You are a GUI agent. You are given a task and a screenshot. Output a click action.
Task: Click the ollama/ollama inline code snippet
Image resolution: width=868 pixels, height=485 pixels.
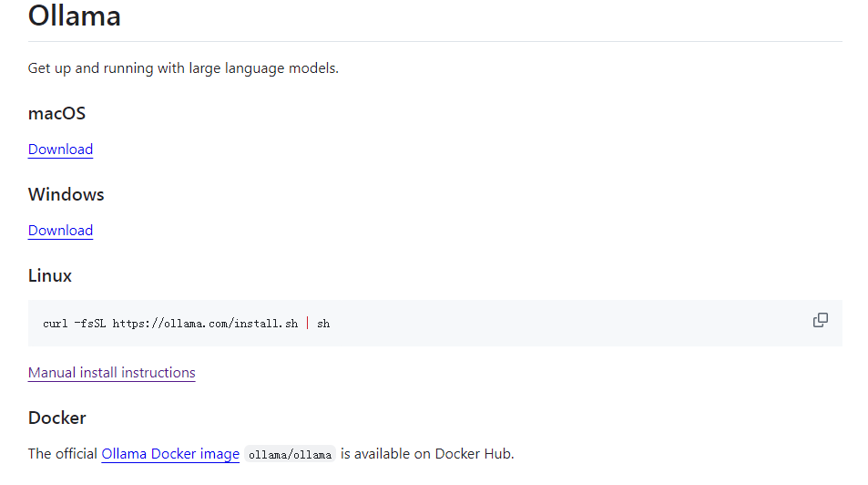(290, 455)
